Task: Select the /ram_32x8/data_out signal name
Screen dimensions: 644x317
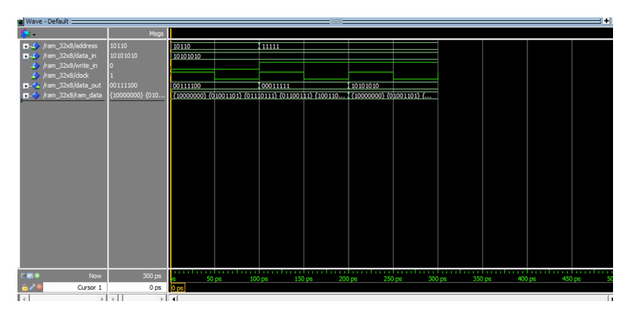Action: (x=72, y=86)
